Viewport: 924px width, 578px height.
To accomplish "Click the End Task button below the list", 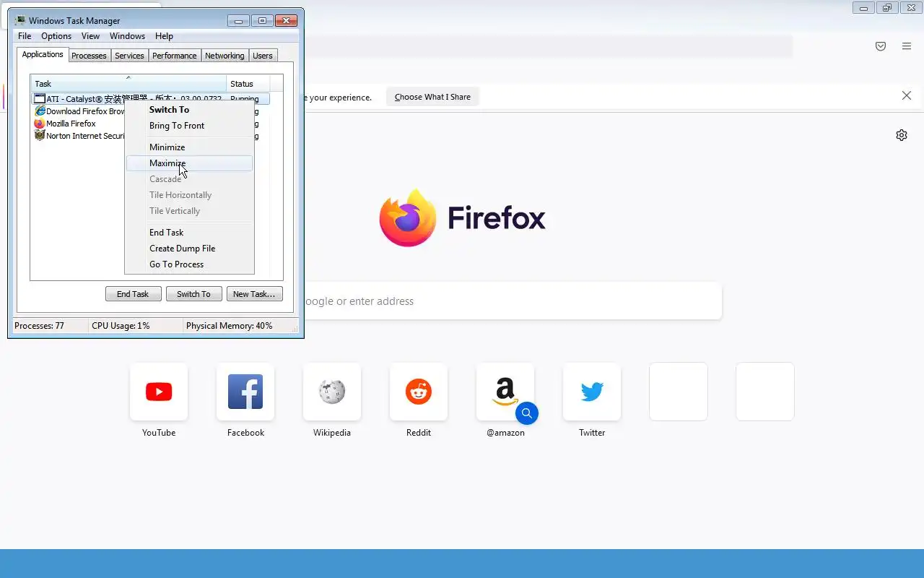I will pyautogui.click(x=133, y=294).
